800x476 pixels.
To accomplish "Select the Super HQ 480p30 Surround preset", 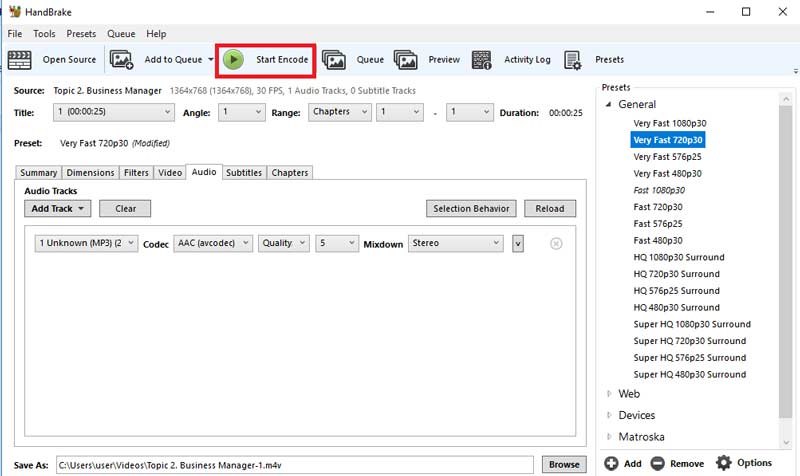I will pyautogui.click(x=690, y=374).
